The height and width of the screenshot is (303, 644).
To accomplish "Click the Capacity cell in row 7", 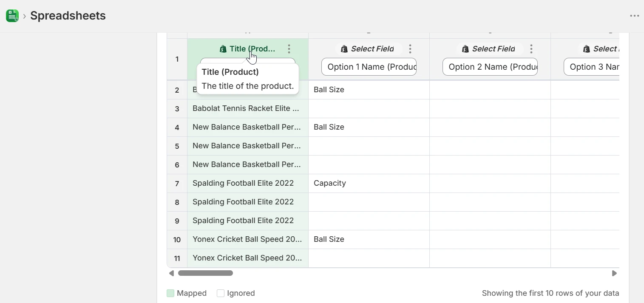I will (x=369, y=183).
